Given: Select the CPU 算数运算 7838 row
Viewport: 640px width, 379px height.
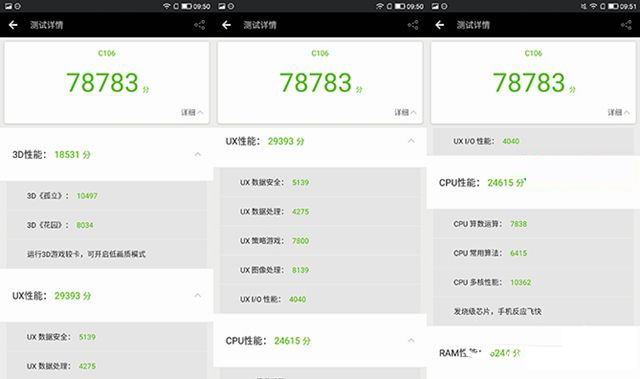Looking at the screenshot, I should coord(533,224).
